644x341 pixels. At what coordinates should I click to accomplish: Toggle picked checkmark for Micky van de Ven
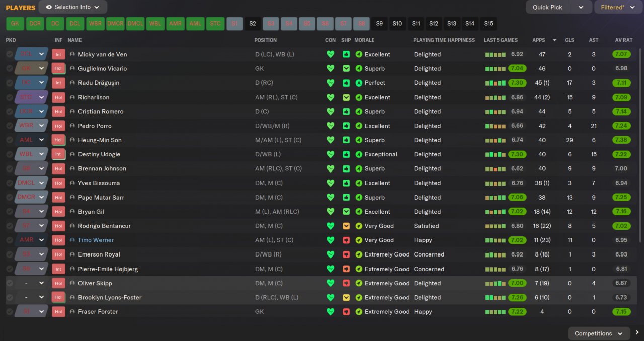(10, 54)
